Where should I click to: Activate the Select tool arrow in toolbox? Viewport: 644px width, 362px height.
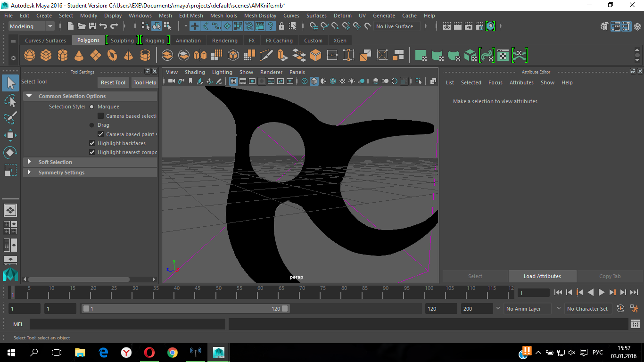[x=10, y=83]
